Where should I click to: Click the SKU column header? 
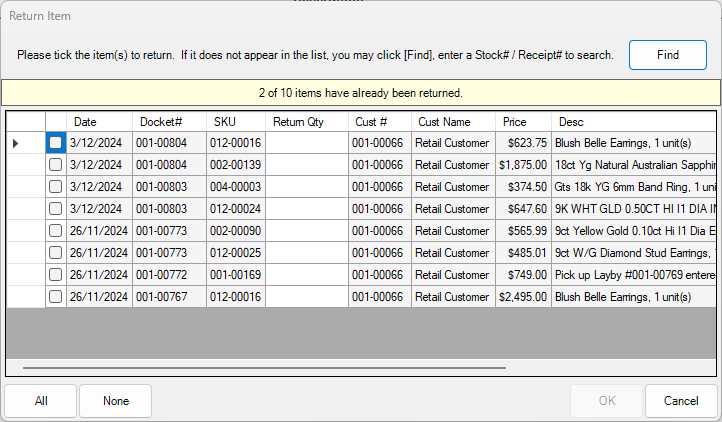point(236,122)
